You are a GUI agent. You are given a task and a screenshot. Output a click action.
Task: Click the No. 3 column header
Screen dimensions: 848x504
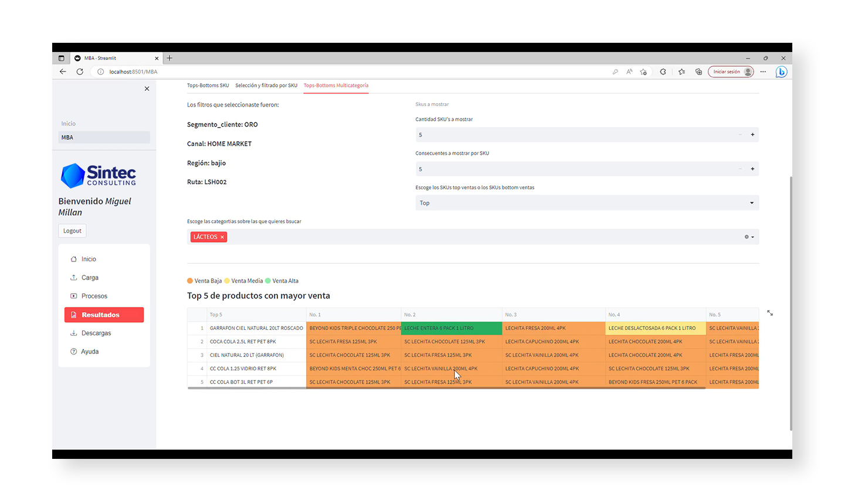554,315
